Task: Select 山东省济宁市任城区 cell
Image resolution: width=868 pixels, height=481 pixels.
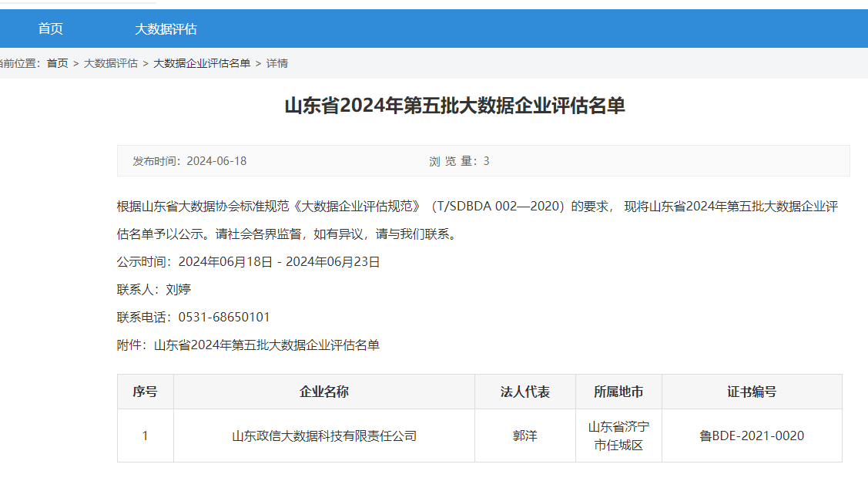Action: (618, 436)
